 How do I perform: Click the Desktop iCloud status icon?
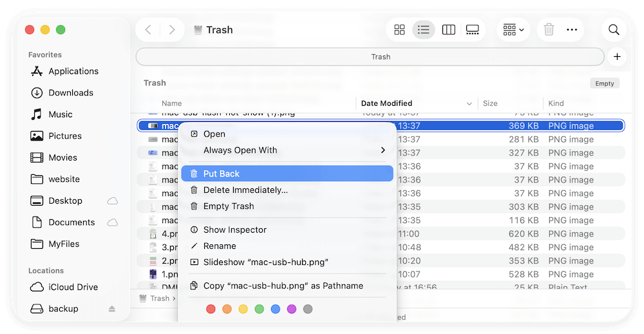pyautogui.click(x=113, y=201)
